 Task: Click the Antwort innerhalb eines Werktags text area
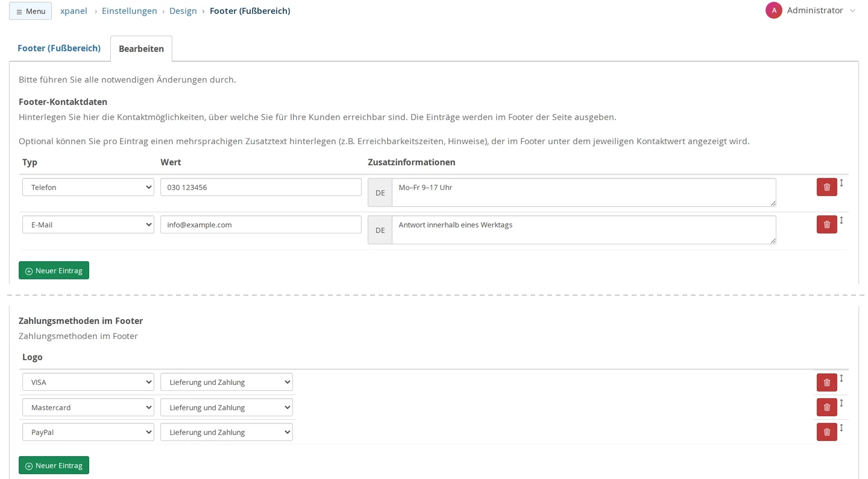coord(584,230)
